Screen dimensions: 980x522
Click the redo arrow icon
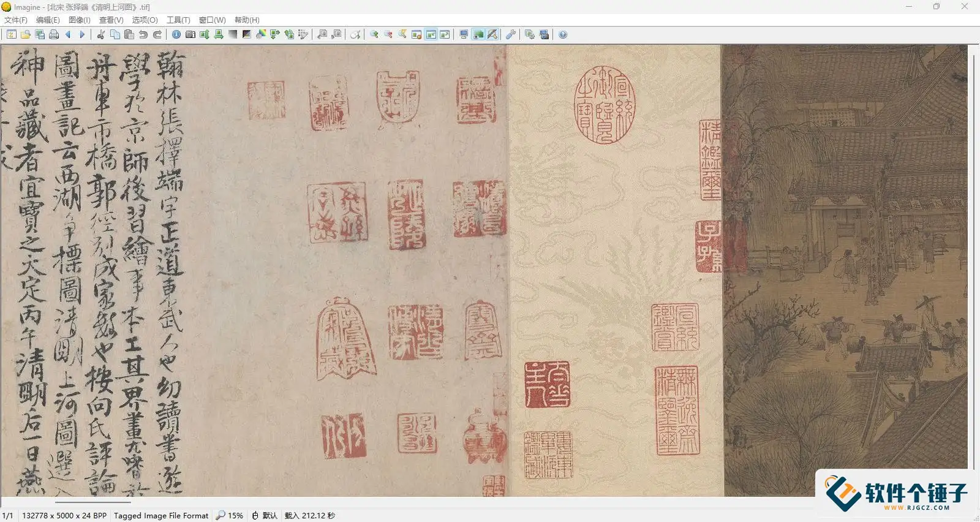[157, 34]
